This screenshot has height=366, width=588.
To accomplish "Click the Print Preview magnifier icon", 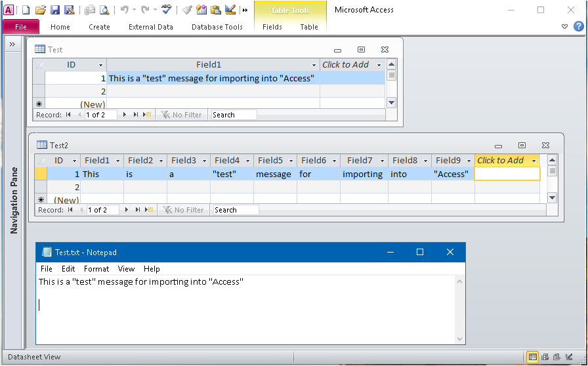I will tap(104, 10).
